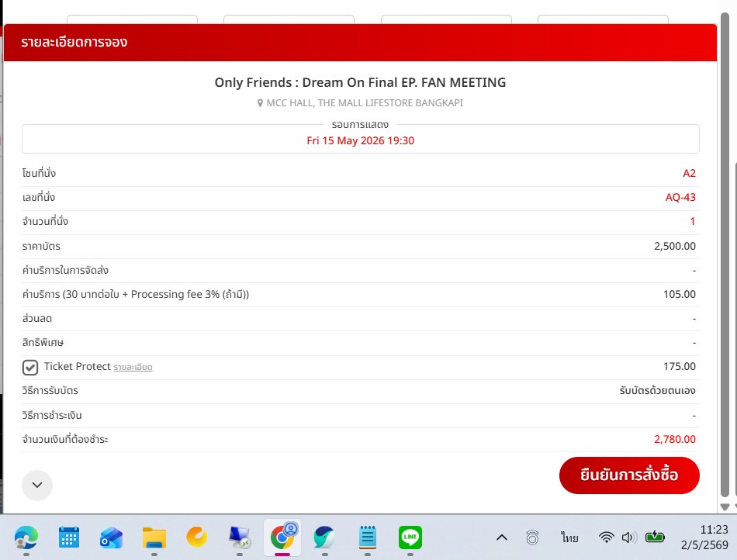
Task: Confirm order with ยืนยันการสั่งซื้อ button
Action: point(629,475)
